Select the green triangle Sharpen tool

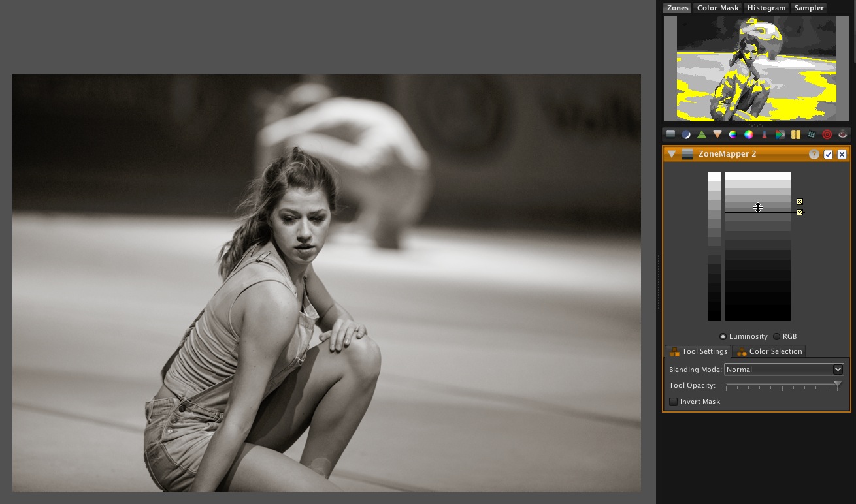702,134
